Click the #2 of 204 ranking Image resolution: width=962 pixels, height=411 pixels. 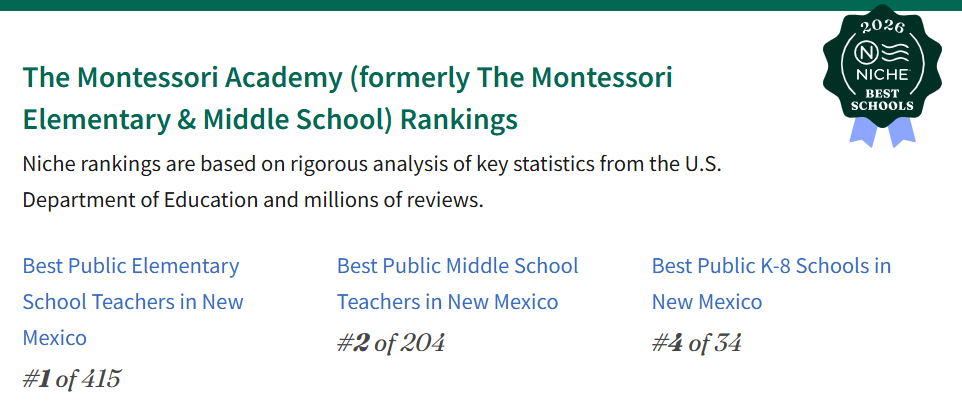pyautogui.click(x=391, y=343)
